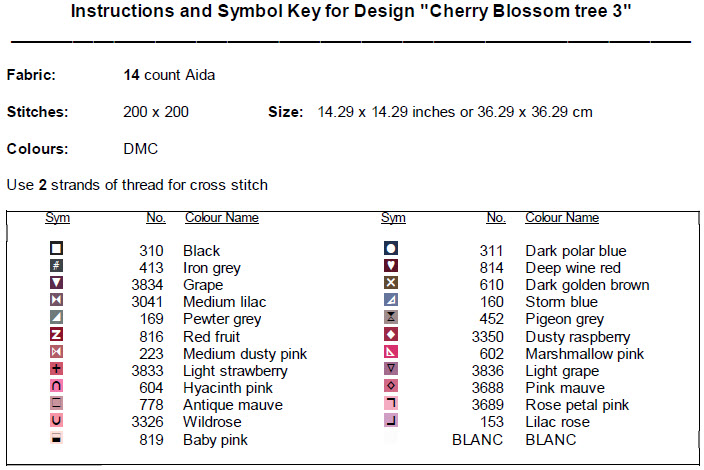Click the Baby pink 819 swatch
Viewport: 704px width, 470px height.
57,438
